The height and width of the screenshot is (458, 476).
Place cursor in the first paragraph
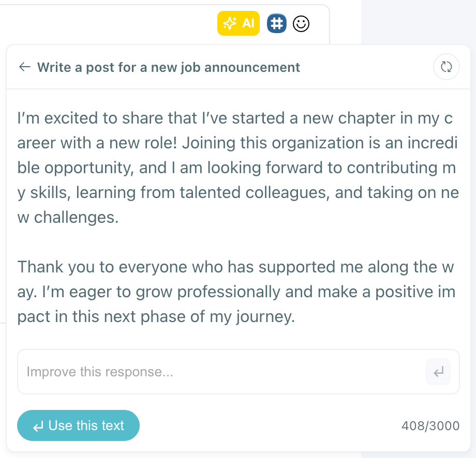pyautogui.click(x=207, y=167)
